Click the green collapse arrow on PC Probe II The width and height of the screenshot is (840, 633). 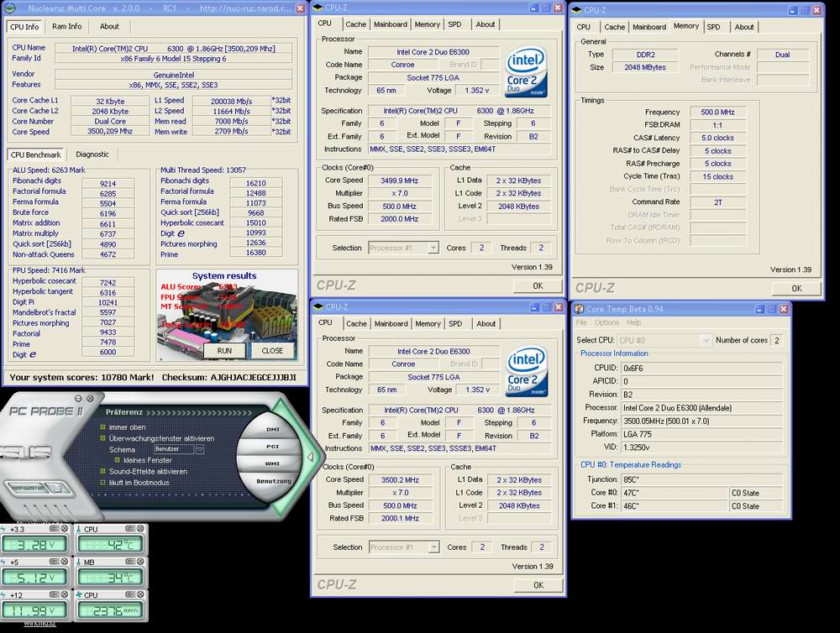tap(310, 457)
